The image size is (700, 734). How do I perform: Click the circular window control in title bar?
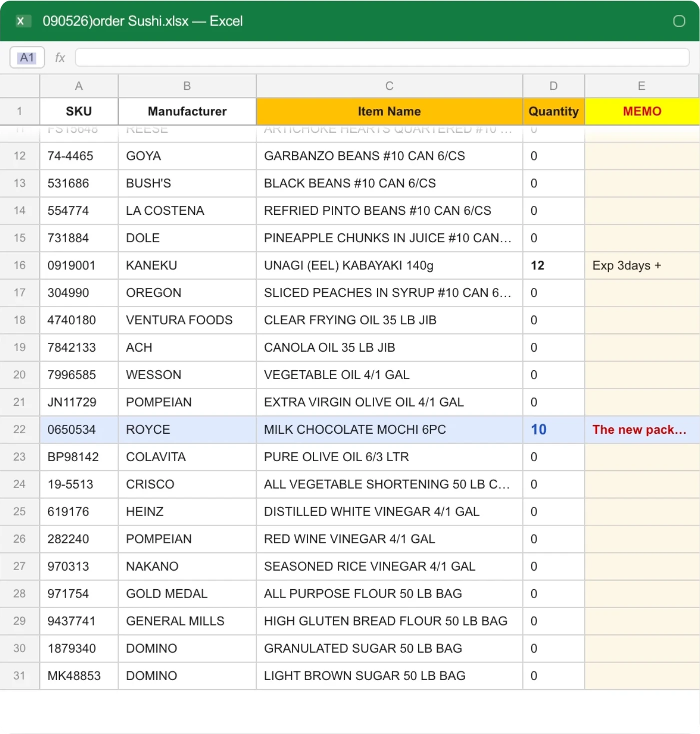679,21
